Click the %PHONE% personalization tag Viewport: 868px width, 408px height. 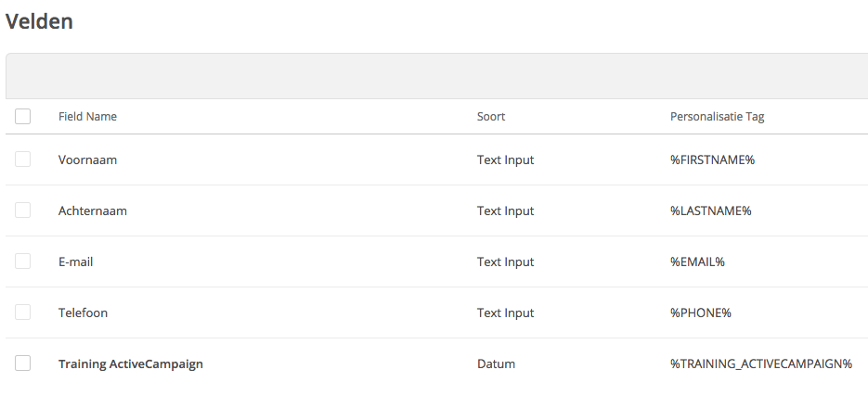coord(701,312)
